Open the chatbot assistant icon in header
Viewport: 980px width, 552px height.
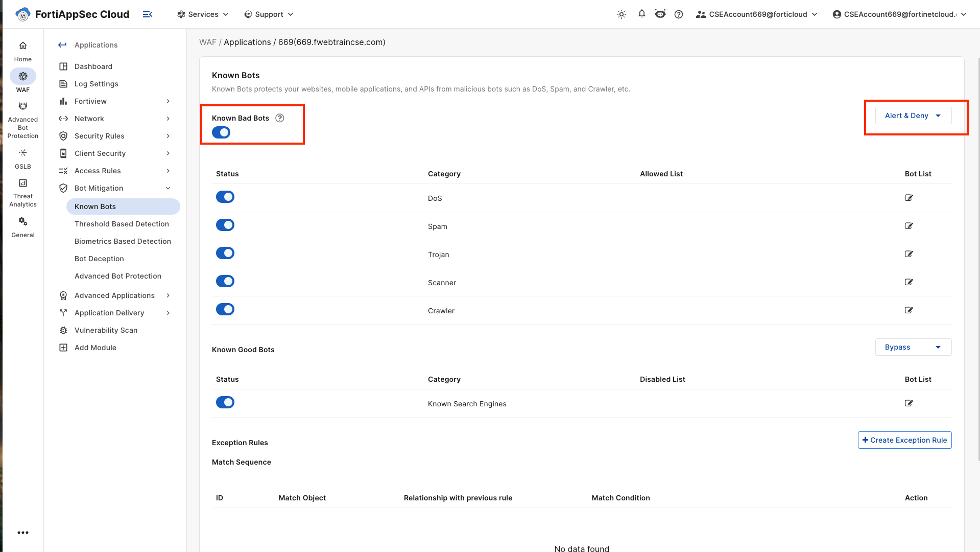[x=660, y=14]
